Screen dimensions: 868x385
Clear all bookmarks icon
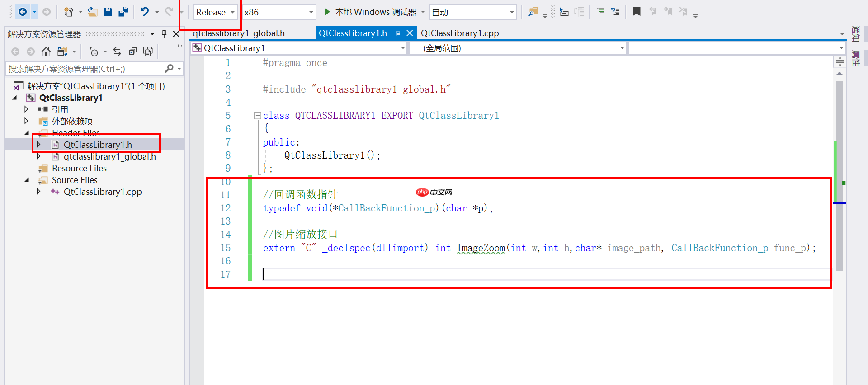click(683, 12)
